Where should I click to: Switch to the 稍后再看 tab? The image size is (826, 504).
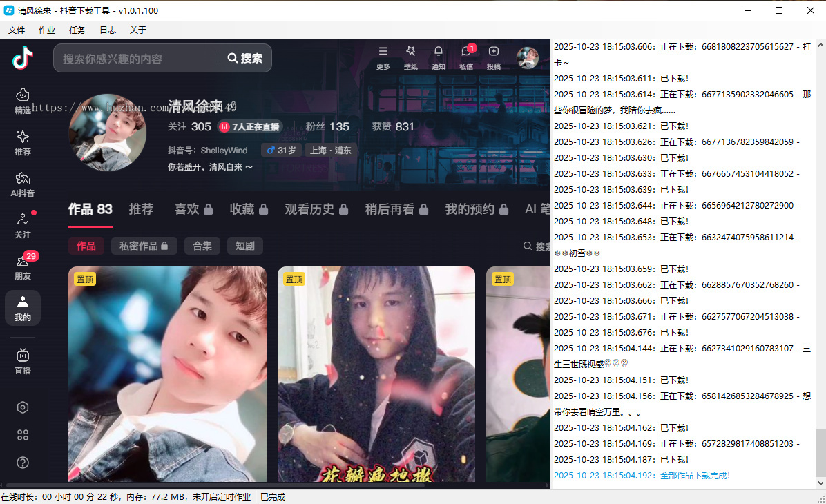[396, 210]
